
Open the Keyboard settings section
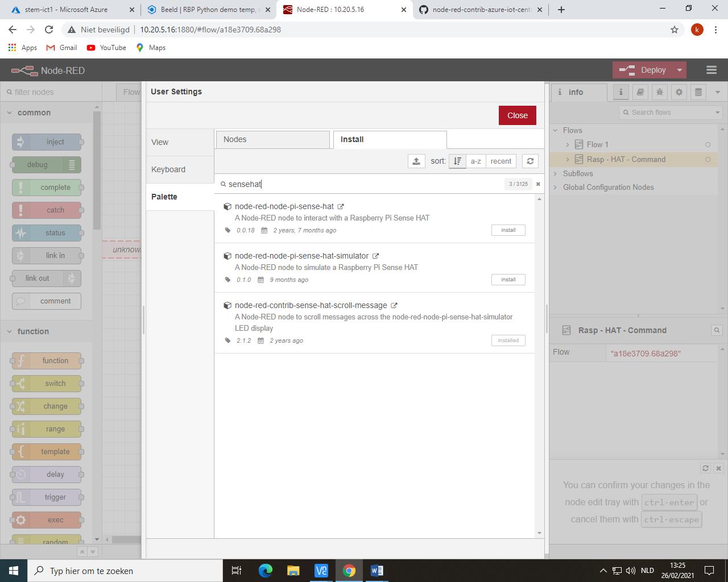tap(180, 170)
